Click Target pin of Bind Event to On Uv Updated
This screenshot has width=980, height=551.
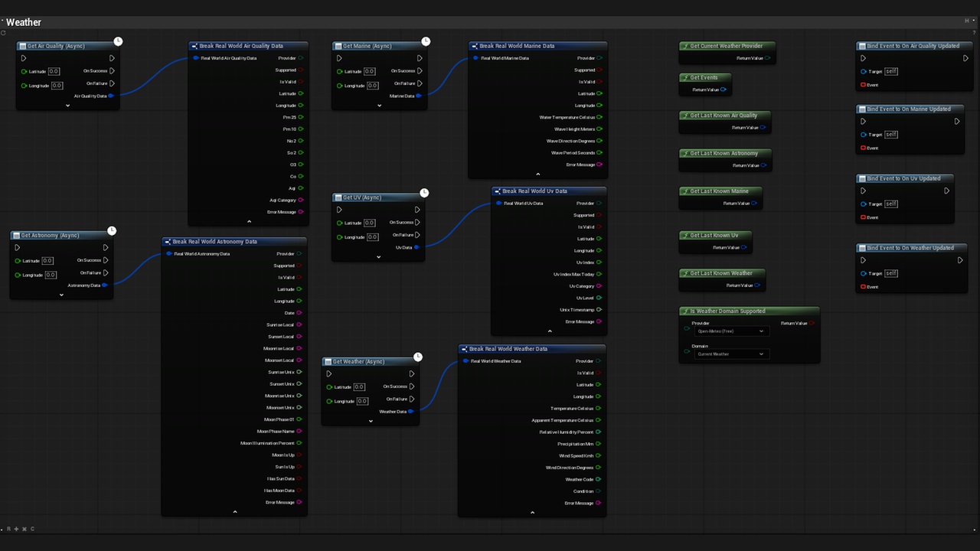coord(864,204)
